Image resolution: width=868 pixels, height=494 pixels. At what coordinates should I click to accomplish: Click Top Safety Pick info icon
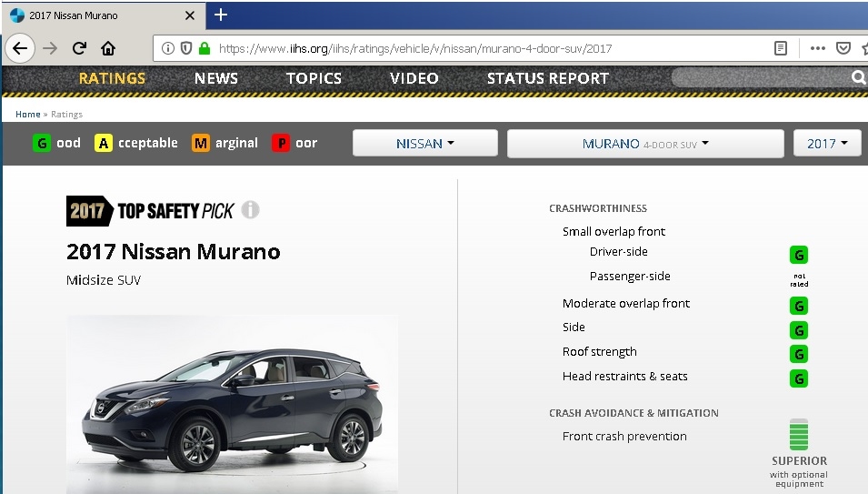point(250,210)
